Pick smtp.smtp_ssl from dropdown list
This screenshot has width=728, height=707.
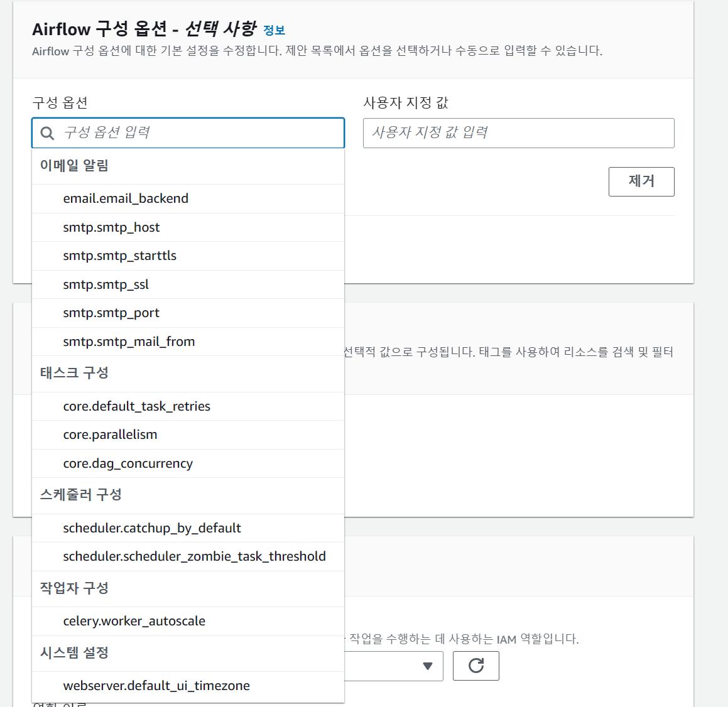click(106, 284)
